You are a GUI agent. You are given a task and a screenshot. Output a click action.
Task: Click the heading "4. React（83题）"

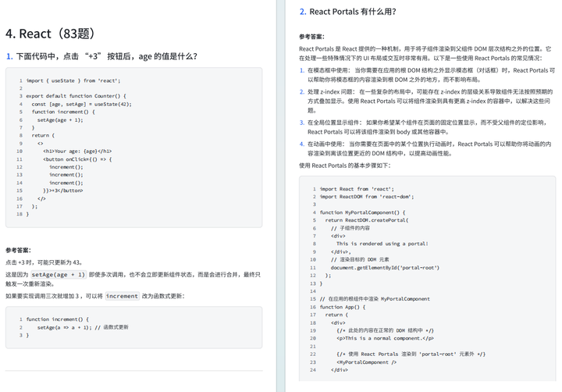click(x=51, y=34)
